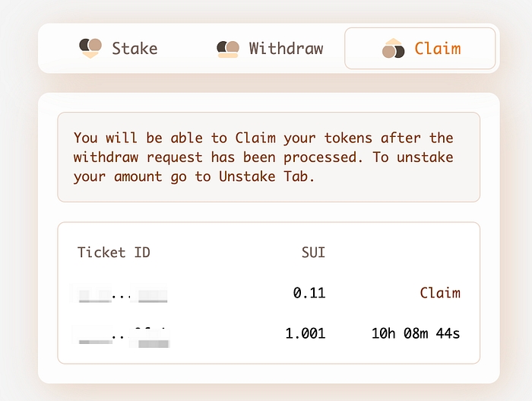
Task: Click the Withdraw tab coin icon
Action: pyautogui.click(x=228, y=49)
